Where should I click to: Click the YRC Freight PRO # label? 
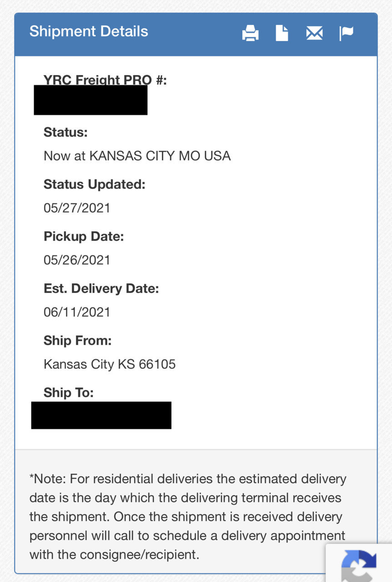pyautogui.click(x=105, y=80)
